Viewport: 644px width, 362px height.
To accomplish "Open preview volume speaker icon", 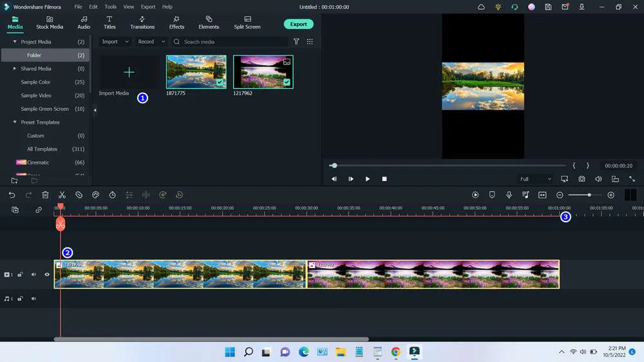I will pos(599,179).
